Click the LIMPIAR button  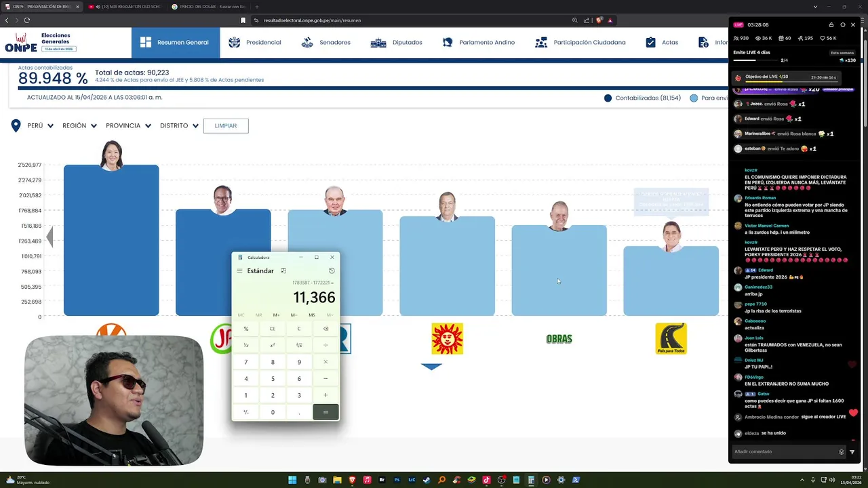click(226, 125)
